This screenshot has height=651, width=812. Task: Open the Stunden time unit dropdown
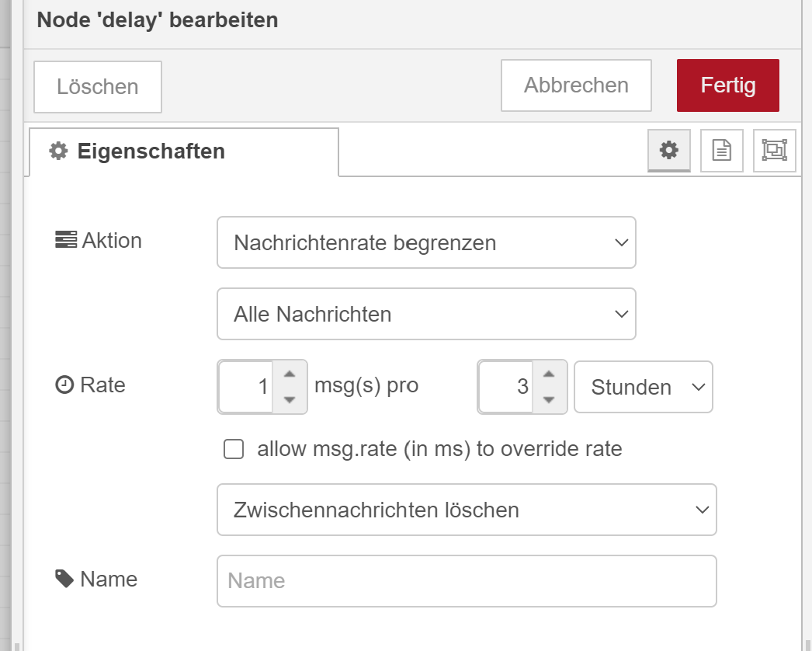(x=643, y=387)
